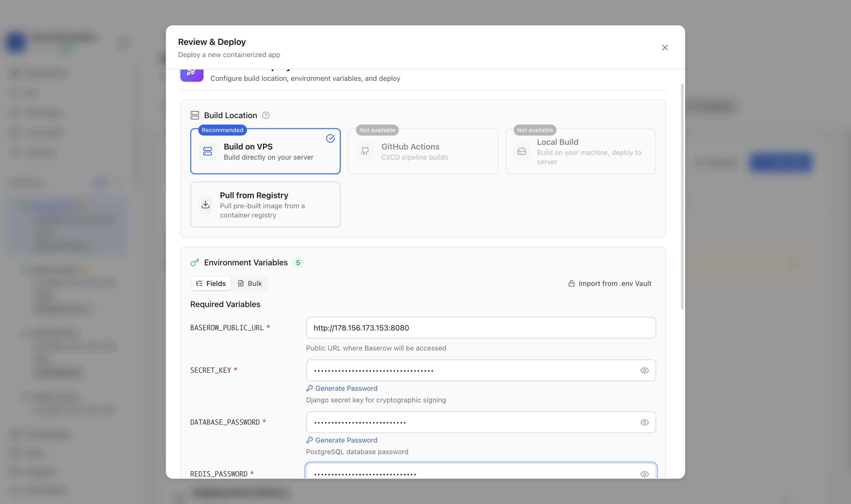Click the 'Configure build location, environment variables, and deploy' text
This screenshot has height=504, width=851.
[x=305, y=78]
